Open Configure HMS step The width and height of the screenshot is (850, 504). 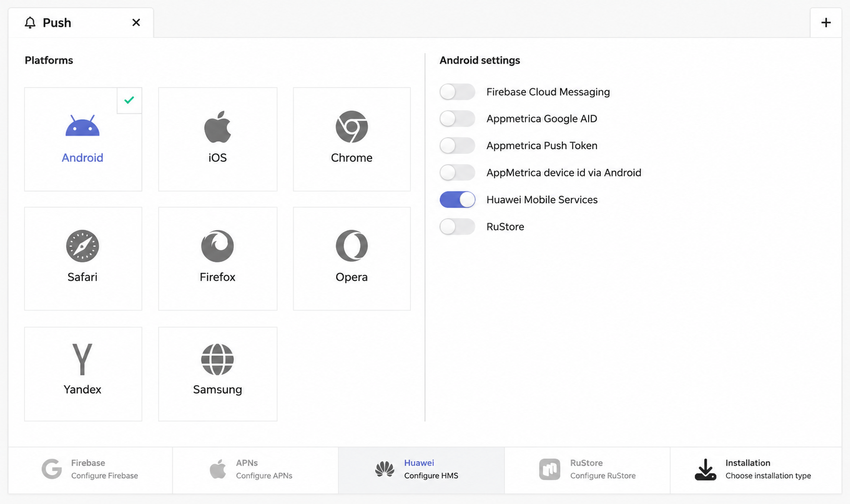click(422, 470)
